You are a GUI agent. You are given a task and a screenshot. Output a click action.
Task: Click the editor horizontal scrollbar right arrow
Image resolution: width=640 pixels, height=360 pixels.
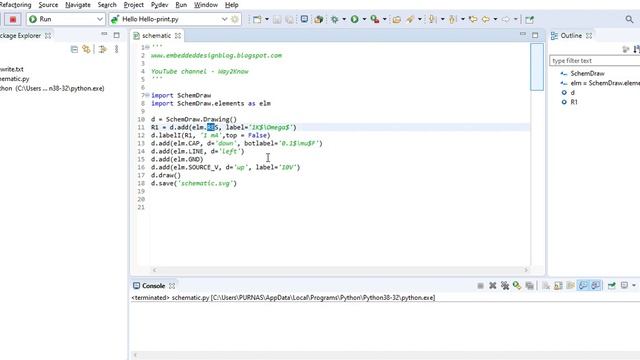click(526, 270)
